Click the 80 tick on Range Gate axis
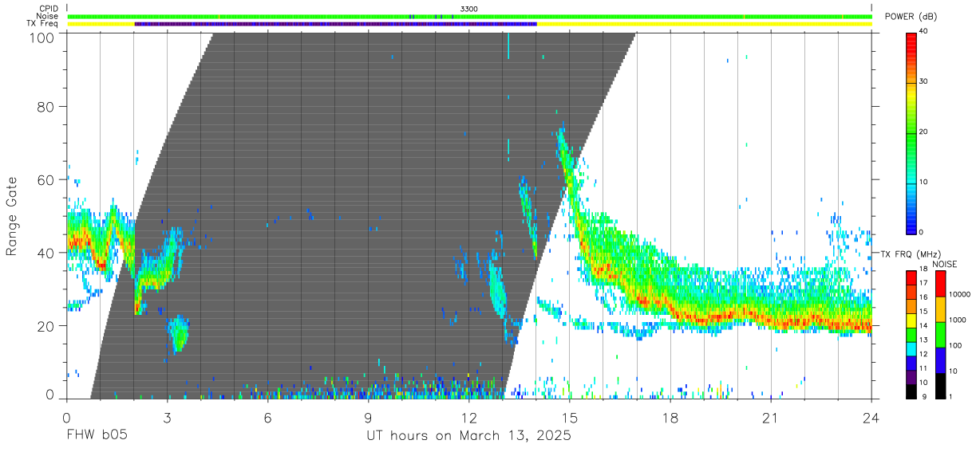This screenshot has width=980, height=452. [46, 106]
